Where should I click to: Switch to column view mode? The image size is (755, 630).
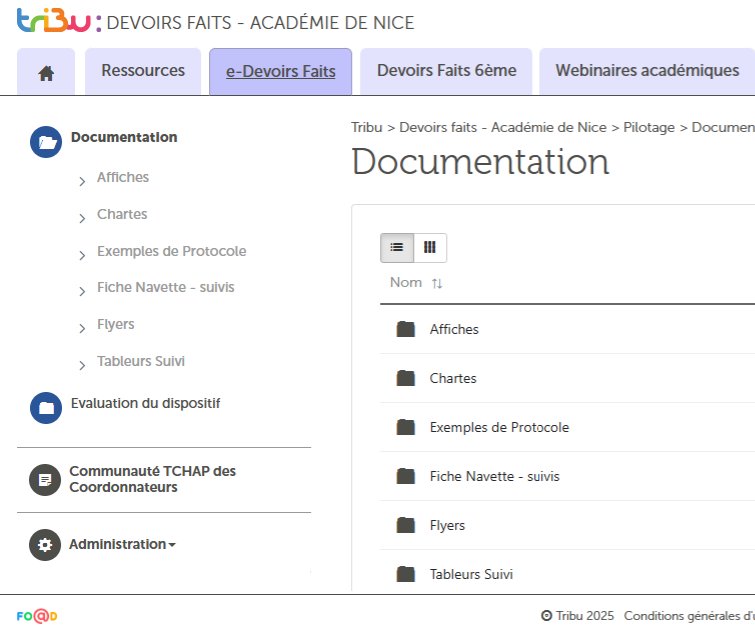(x=430, y=248)
